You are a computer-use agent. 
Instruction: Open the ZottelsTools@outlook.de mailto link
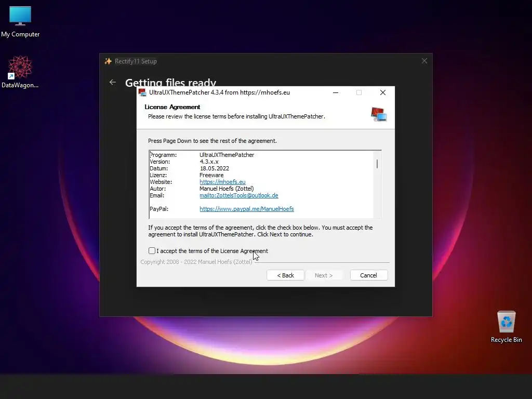(x=239, y=195)
